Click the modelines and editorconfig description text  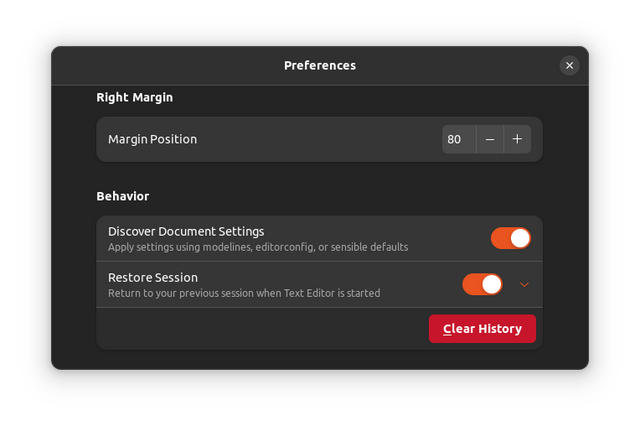point(258,247)
